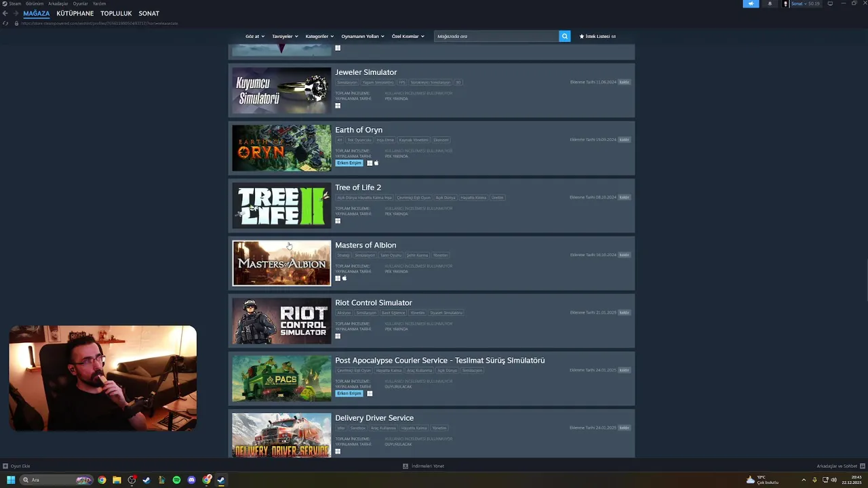The width and height of the screenshot is (868, 488).
Task: Open the Görünüm menu
Action: point(35,3)
